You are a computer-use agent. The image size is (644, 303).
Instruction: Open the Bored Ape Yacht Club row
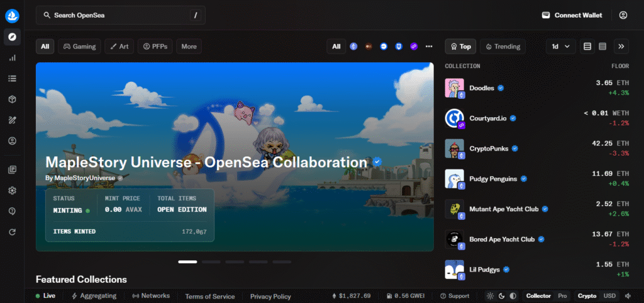[537, 239]
